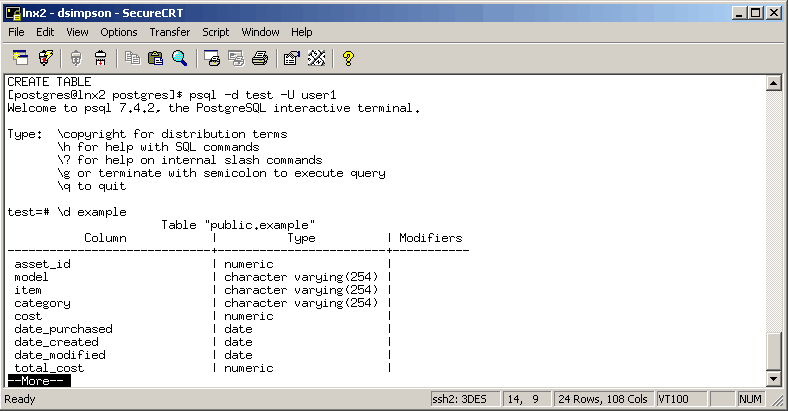Click the Keymap editor icon

point(316,58)
